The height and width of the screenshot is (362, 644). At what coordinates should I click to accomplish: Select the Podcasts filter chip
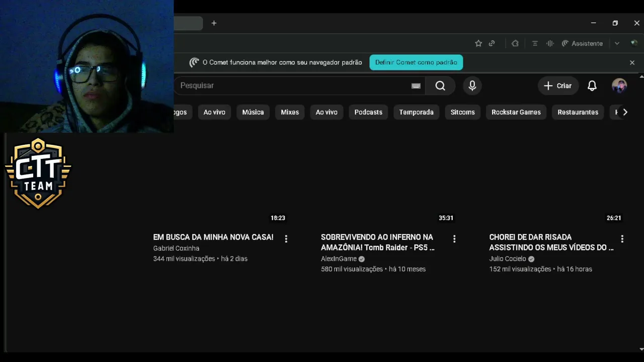coord(368,112)
